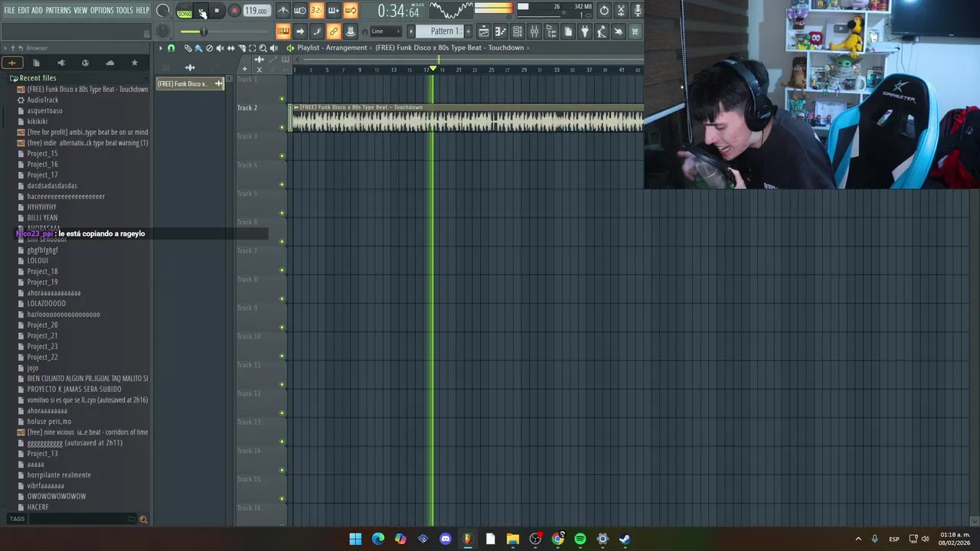
Task: Select '(FREE) Funk Disco x..' clip in picker
Action: coord(190,83)
